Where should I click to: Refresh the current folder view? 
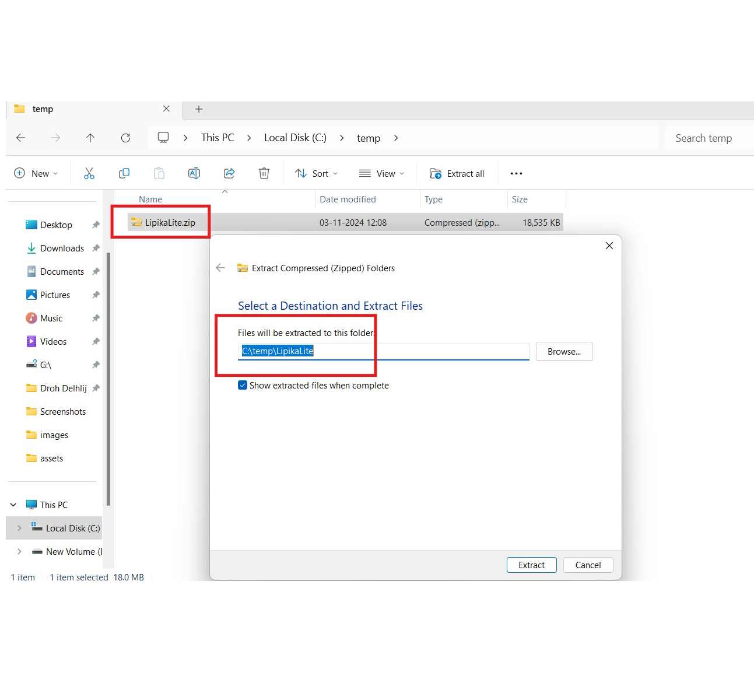(x=125, y=138)
